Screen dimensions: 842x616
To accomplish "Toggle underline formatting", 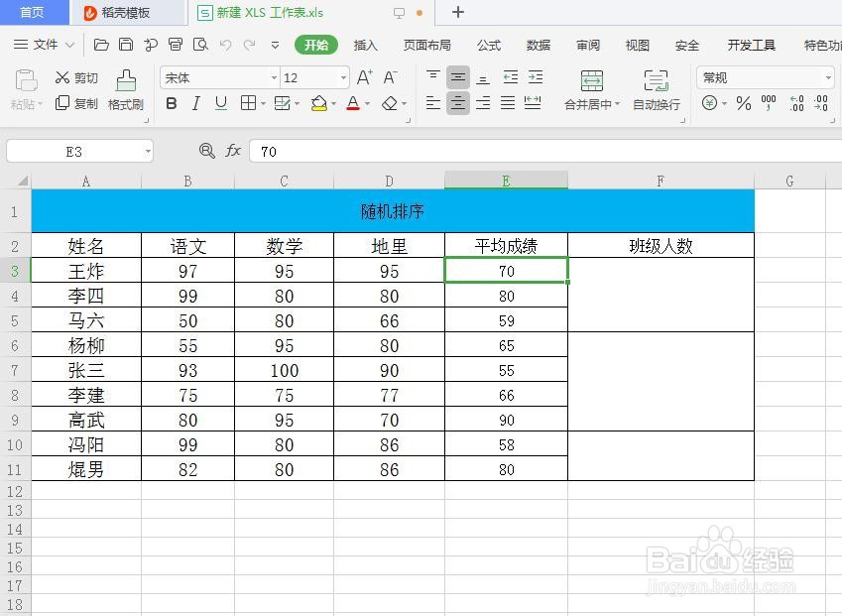I will coord(221,103).
